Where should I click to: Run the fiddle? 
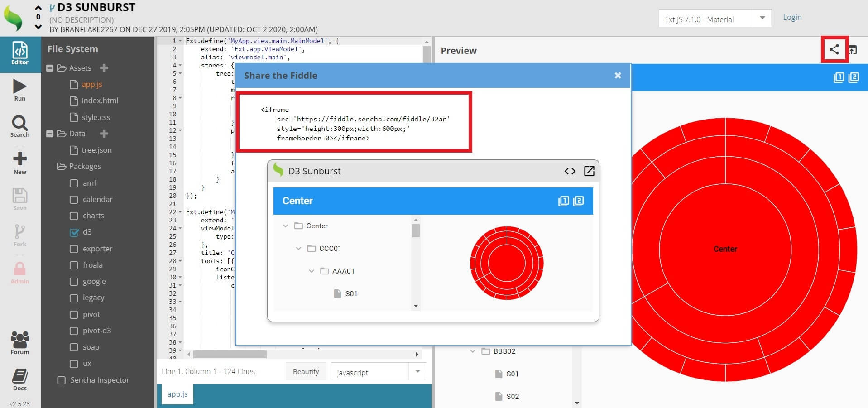click(20, 90)
